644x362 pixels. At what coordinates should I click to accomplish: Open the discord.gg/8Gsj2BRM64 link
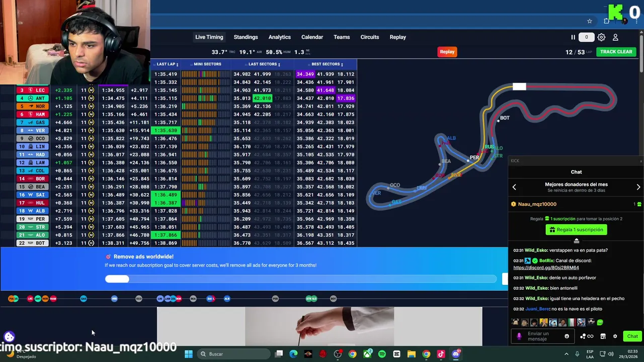tap(546, 268)
